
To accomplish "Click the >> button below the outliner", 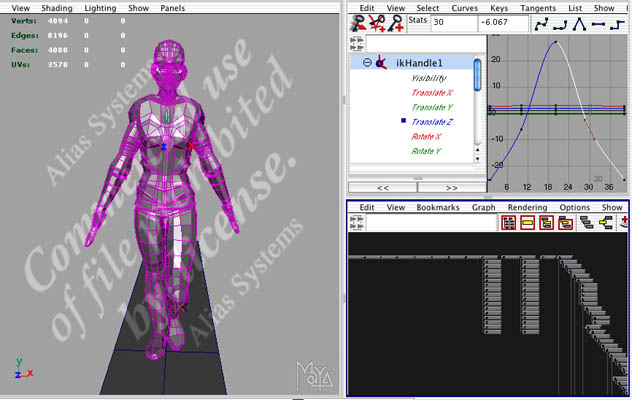I will 451,187.
